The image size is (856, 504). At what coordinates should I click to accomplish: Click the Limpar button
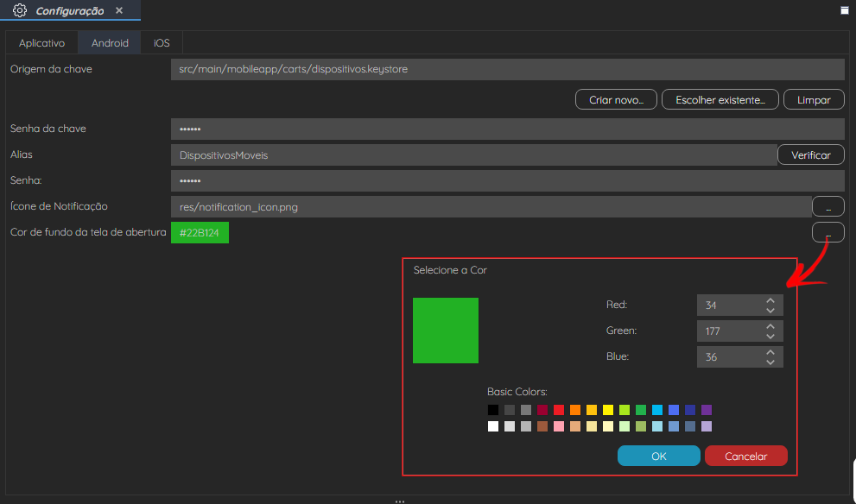[814, 100]
